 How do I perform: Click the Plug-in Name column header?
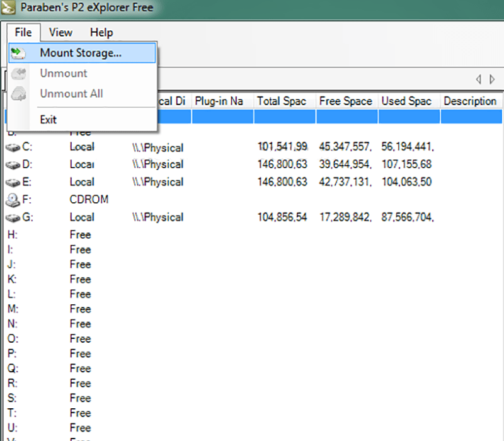pyautogui.click(x=222, y=101)
